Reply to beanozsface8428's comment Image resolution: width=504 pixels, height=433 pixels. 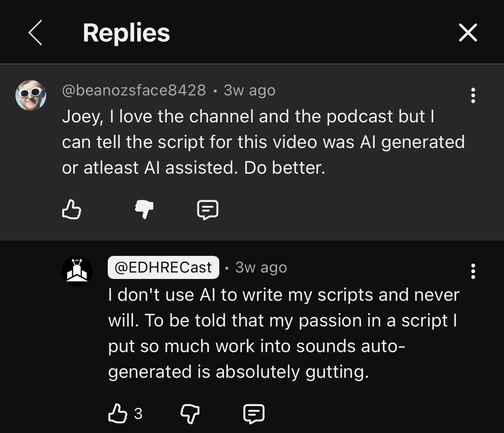point(208,210)
